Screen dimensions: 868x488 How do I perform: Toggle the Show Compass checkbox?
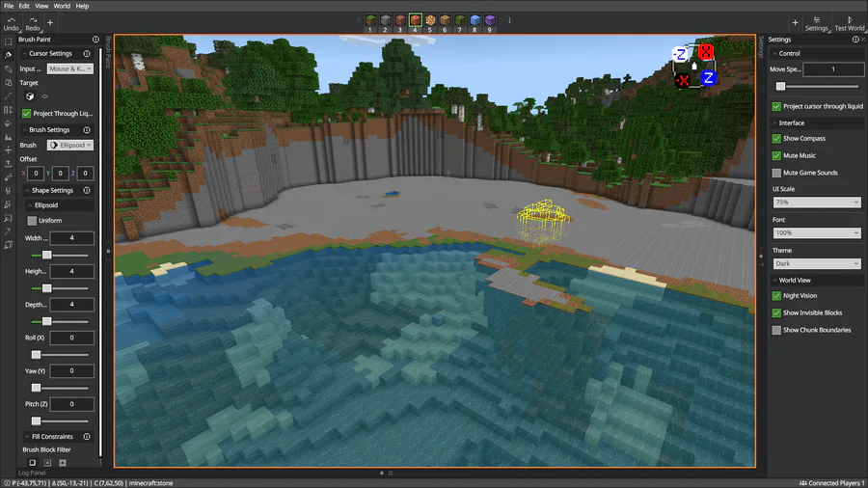coord(776,138)
